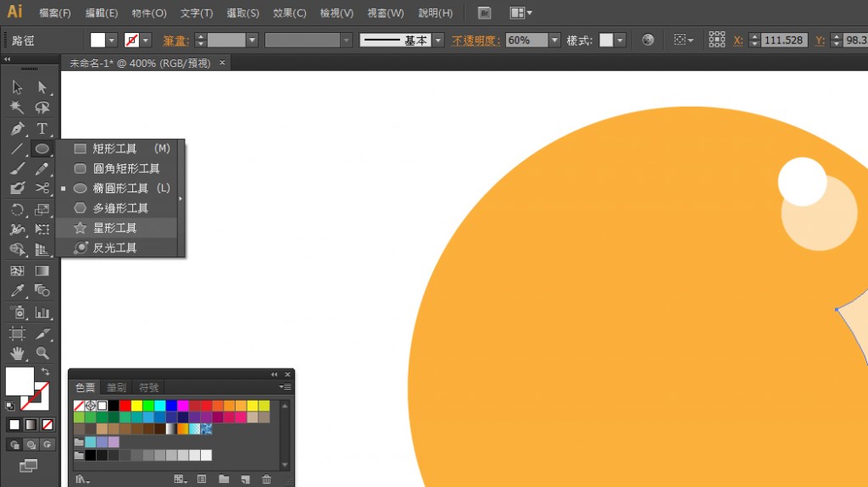Viewport: 868px width, 487px height.
Task: Change screen mode button
Action: tap(28, 466)
